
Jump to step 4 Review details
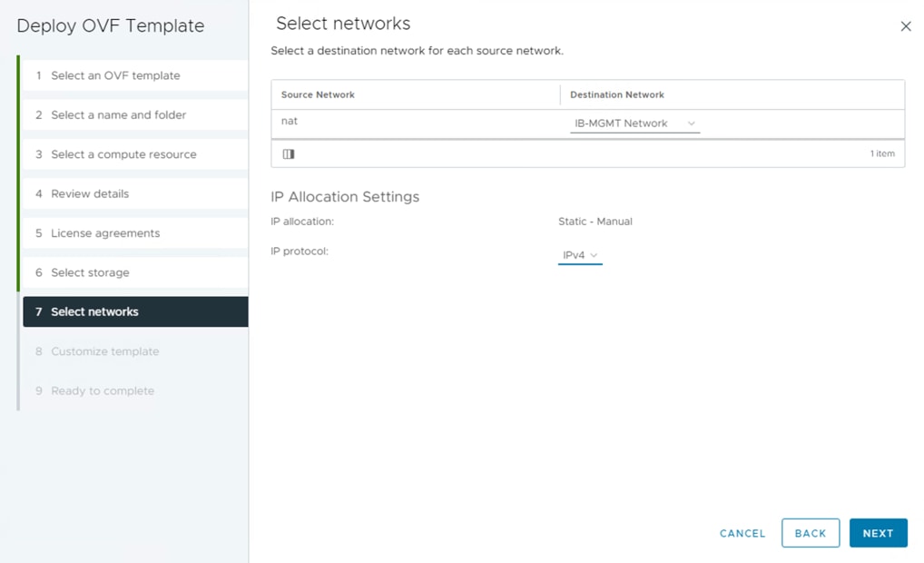click(x=90, y=193)
